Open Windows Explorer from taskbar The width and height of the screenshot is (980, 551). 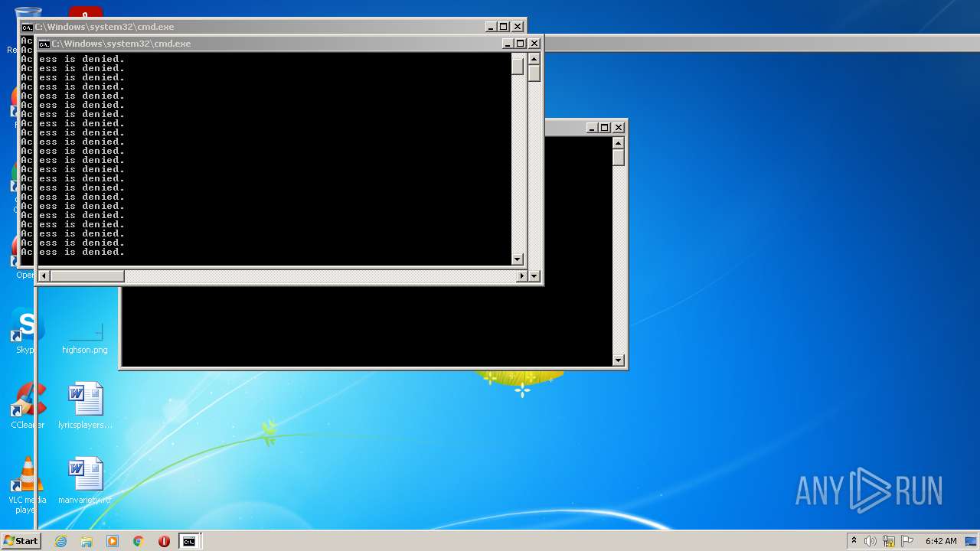pos(87,541)
